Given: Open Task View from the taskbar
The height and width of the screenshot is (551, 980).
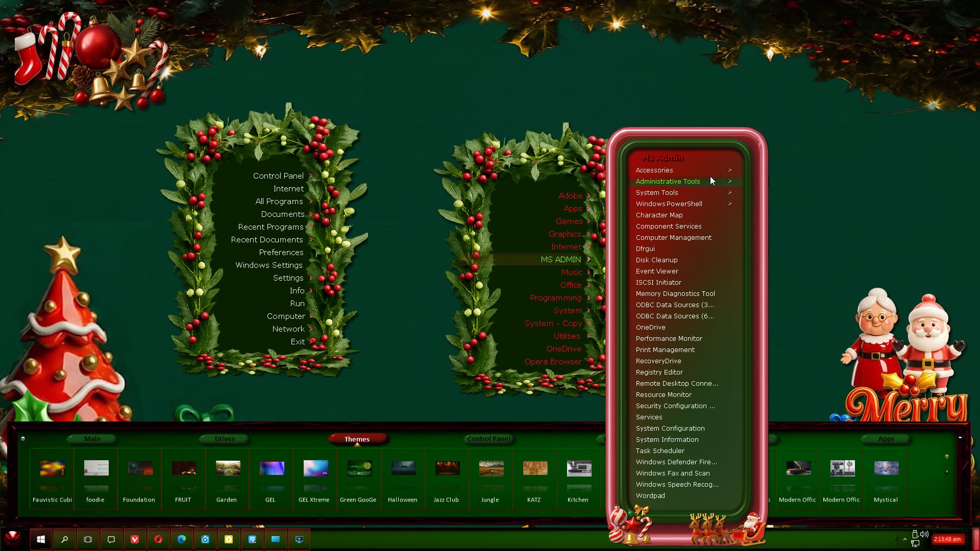Looking at the screenshot, I should click(x=88, y=539).
